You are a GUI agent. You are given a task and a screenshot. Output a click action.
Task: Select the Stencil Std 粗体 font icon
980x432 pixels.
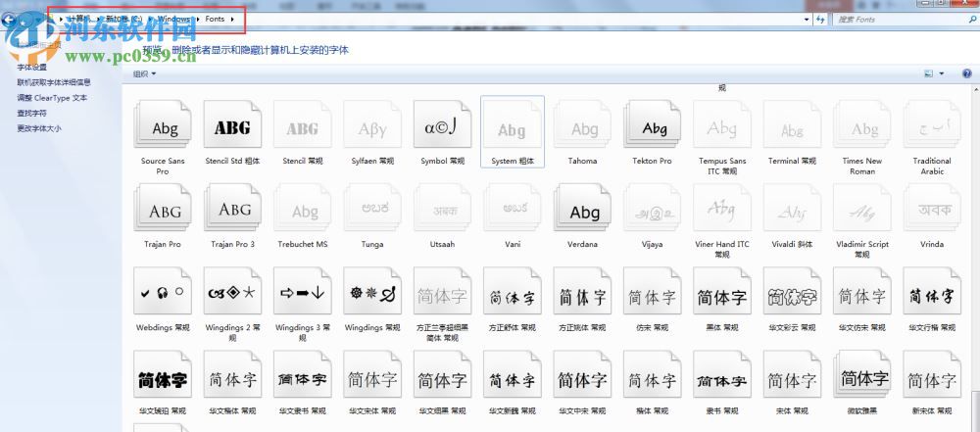(x=232, y=124)
